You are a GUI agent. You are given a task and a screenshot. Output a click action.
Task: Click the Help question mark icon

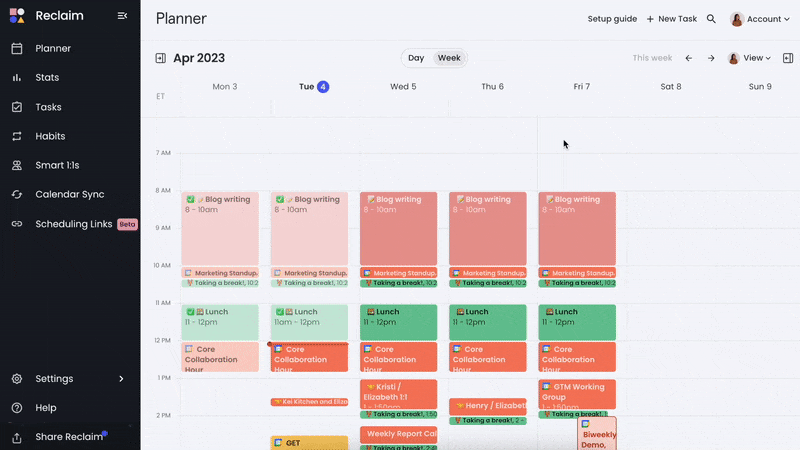(17, 408)
